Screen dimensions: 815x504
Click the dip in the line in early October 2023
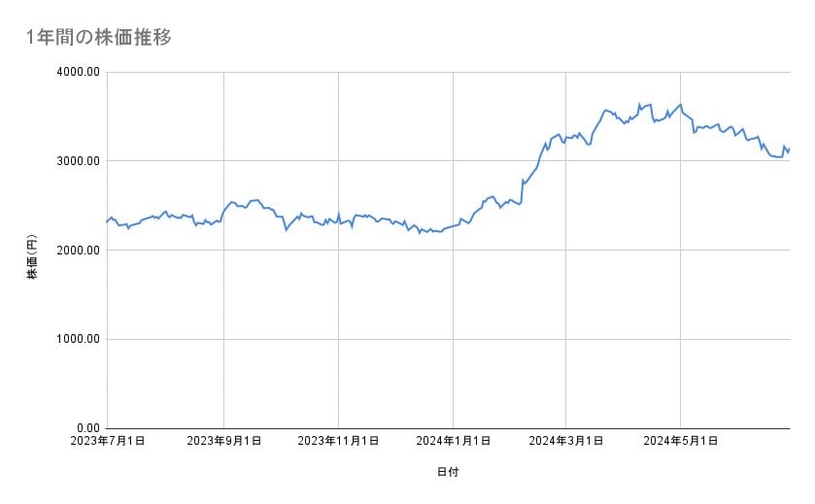coord(286,230)
